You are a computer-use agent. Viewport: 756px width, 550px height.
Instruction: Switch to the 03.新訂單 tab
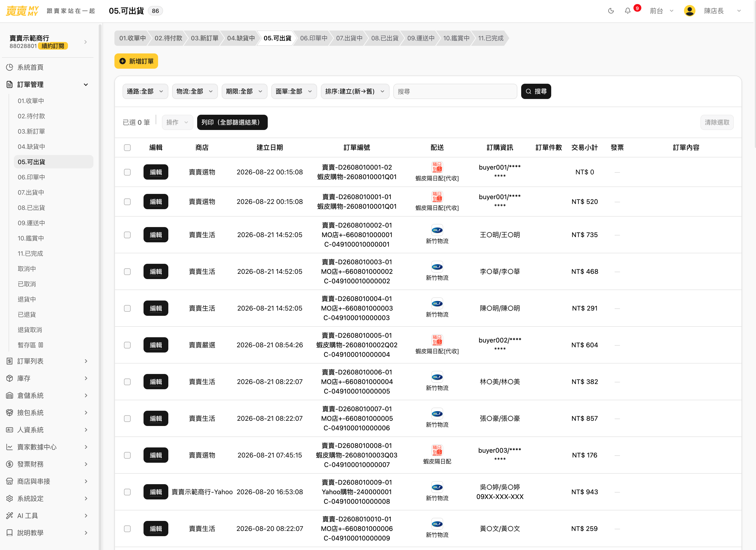coord(205,38)
